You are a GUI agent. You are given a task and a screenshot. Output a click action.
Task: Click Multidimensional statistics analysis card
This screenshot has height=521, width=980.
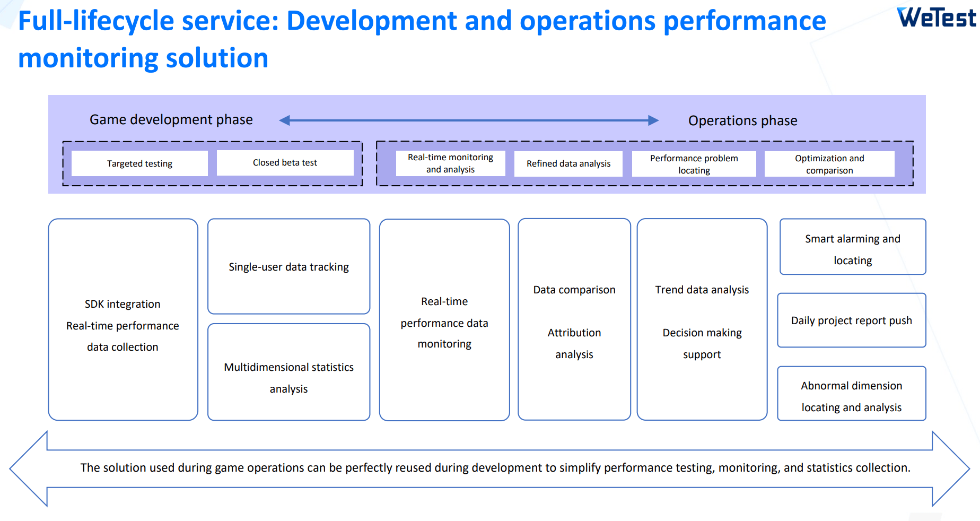tap(289, 372)
